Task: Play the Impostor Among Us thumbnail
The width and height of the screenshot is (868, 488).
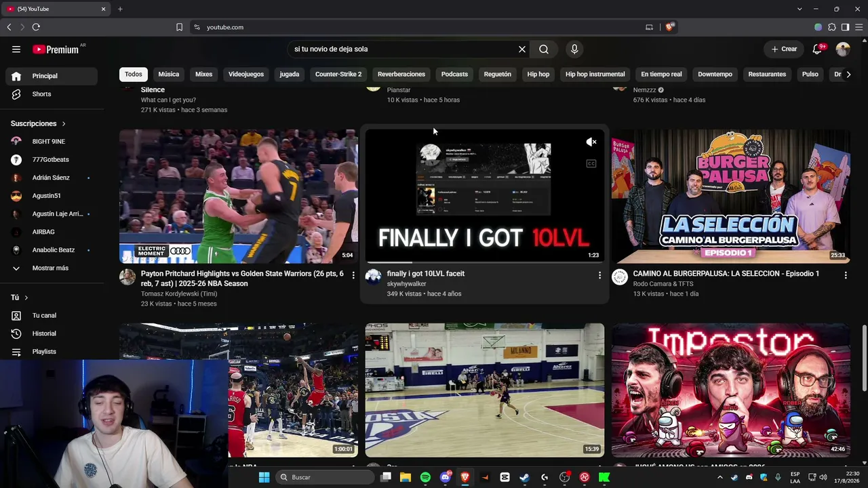Action: tap(731, 390)
